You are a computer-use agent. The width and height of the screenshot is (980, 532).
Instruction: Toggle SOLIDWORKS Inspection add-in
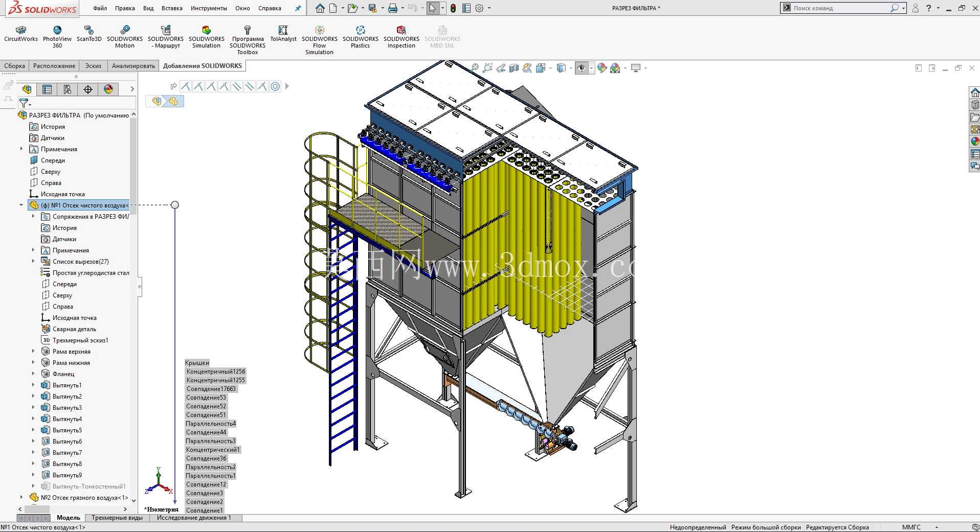click(x=402, y=37)
